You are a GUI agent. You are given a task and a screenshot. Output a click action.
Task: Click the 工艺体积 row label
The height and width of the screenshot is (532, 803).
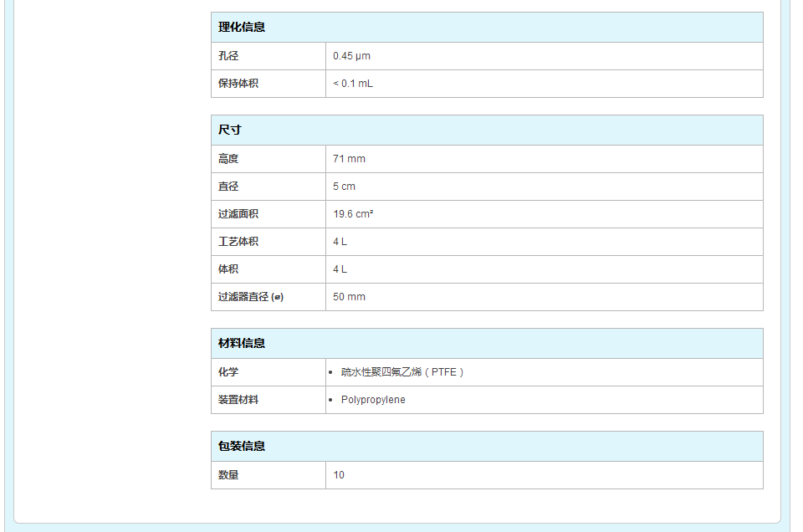[234, 242]
